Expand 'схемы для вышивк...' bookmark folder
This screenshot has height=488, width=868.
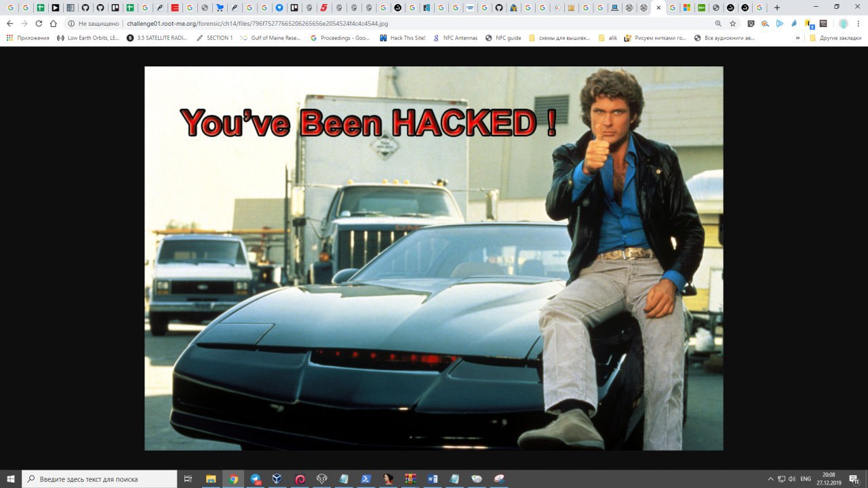click(559, 38)
